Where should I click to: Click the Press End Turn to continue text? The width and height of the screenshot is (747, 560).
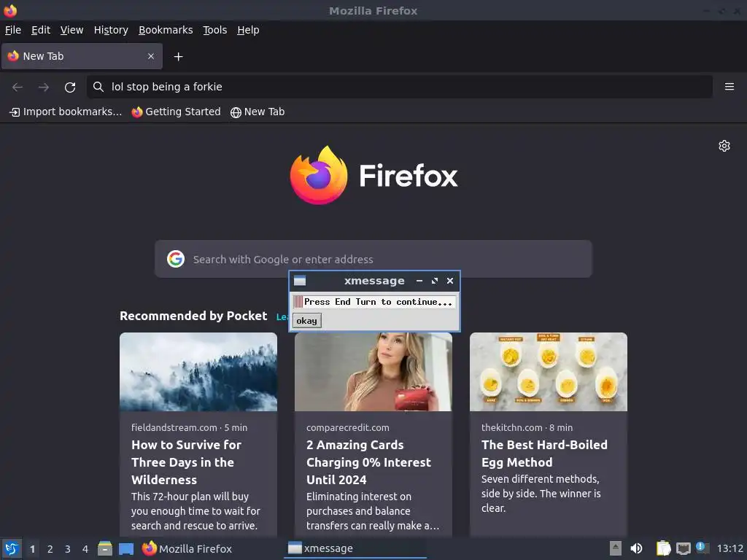click(x=379, y=302)
